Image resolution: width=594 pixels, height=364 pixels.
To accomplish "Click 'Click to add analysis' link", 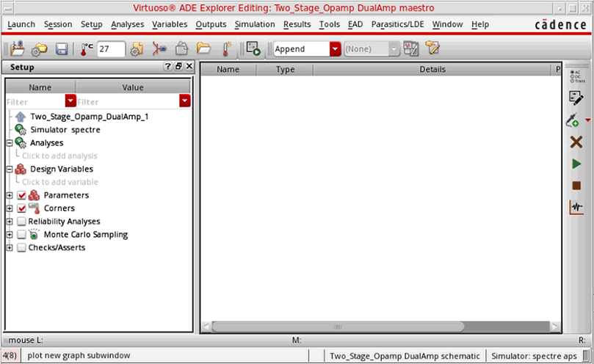I will [59, 156].
